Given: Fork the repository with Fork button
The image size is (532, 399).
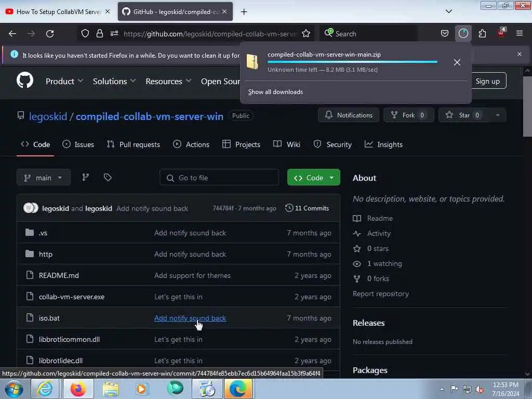Looking at the screenshot, I should (408, 115).
